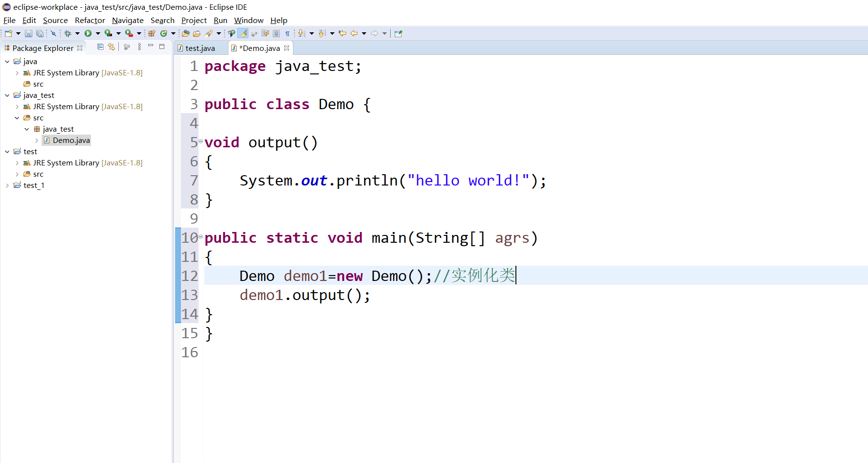The height and width of the screenshot is (463, 868).
Task: Click the Open Type icon
Action: coord(185,33)
